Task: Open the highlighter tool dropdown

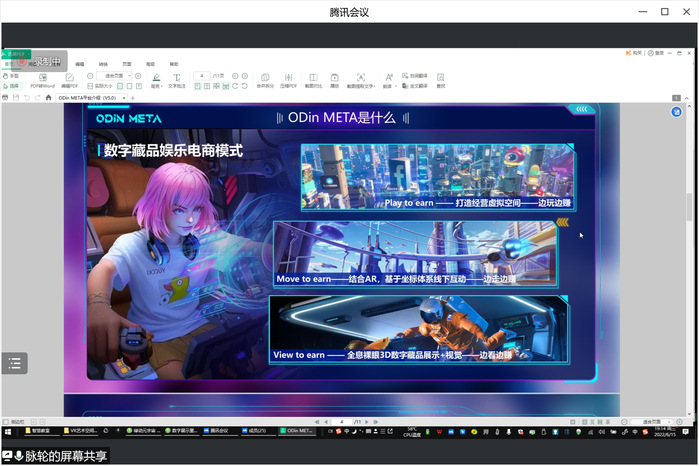Action: [156, 81]
